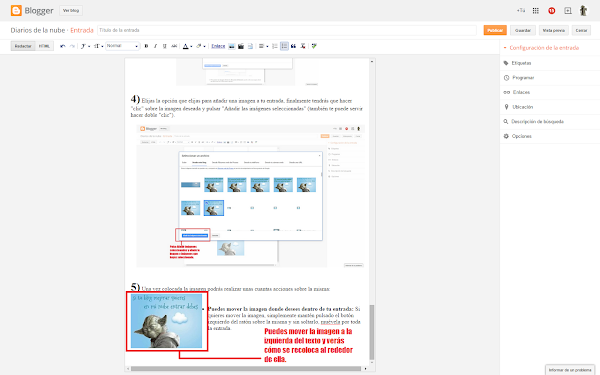
Task: Redo the last edit
Action: (72, 46)
